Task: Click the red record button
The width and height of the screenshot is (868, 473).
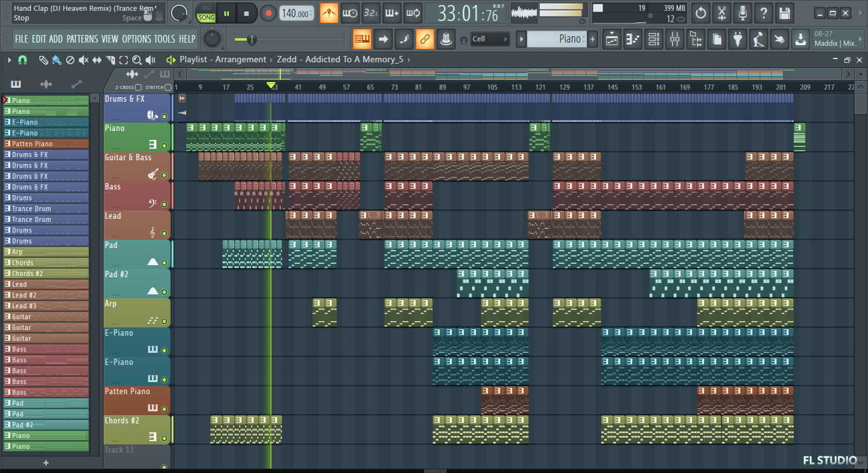Action: [x=268, y=13]
